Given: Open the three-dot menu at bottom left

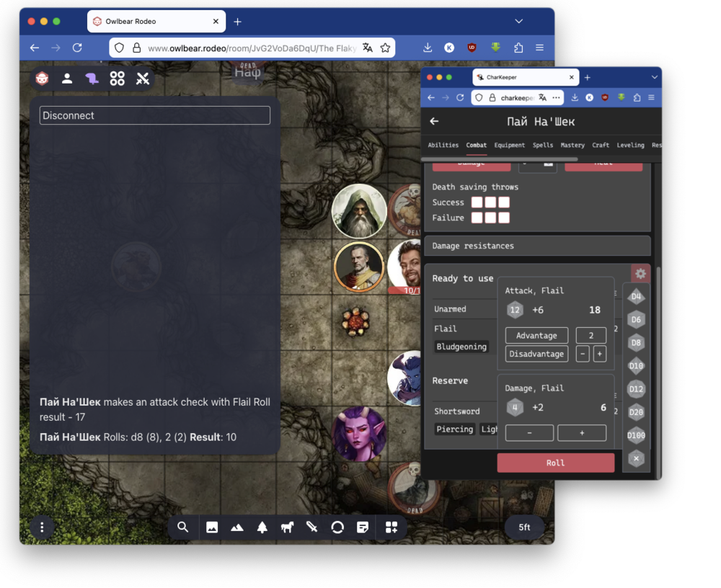Looking at the screenshot, I should point(42,527).
